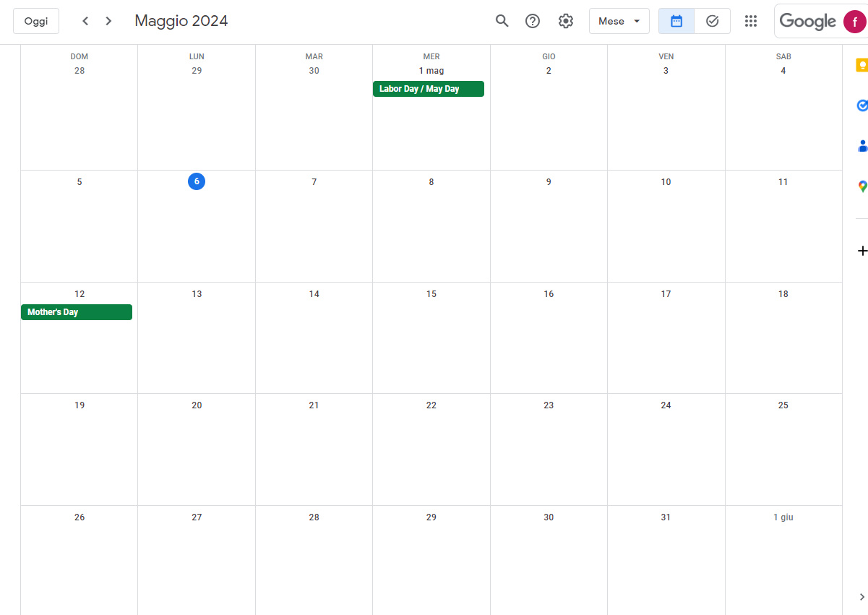Go to next month arrow
This screenshot has height=615, width=868.
[108, 21]
